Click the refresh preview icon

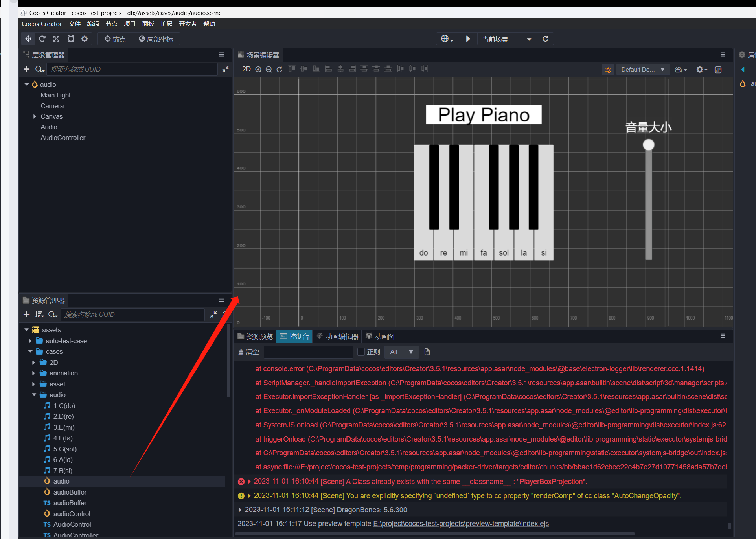pos(545,39)
